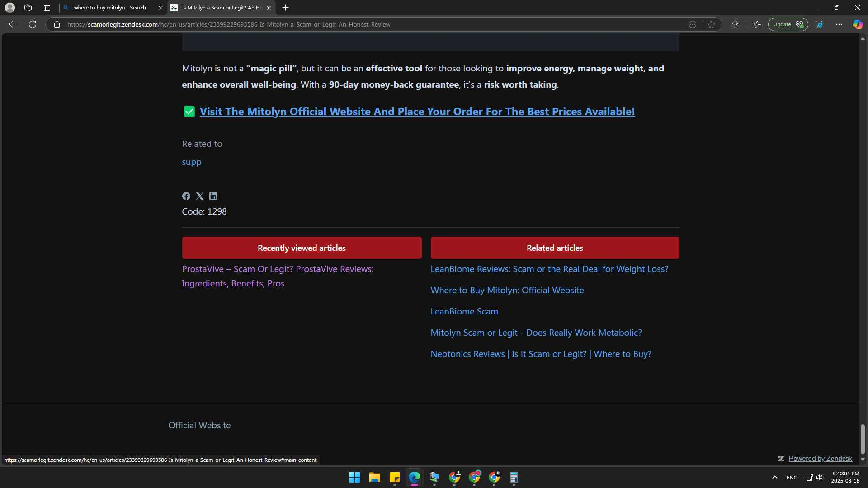Image resolution: width=868 pixels, height=488 pixels.
Task: Open the Chrome icon with the dark picture badge
Action: [x=494, y=477]
